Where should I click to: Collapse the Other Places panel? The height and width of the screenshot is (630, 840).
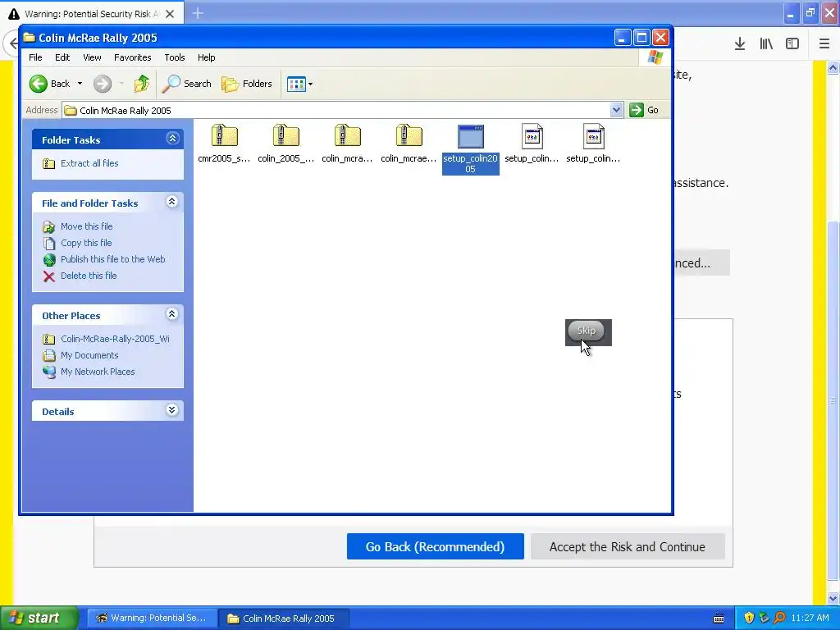click(x=172, y=314)
